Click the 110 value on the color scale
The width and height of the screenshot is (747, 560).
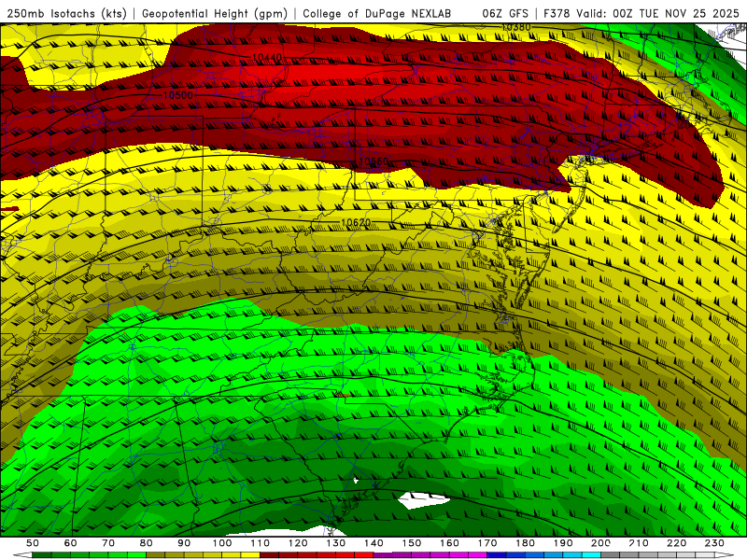click(260, 543)
